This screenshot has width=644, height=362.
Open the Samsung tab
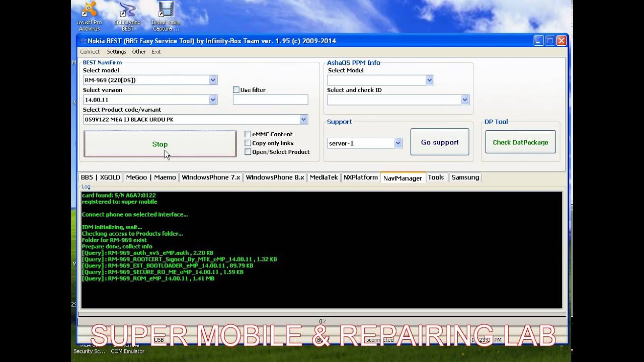(465, 177)
